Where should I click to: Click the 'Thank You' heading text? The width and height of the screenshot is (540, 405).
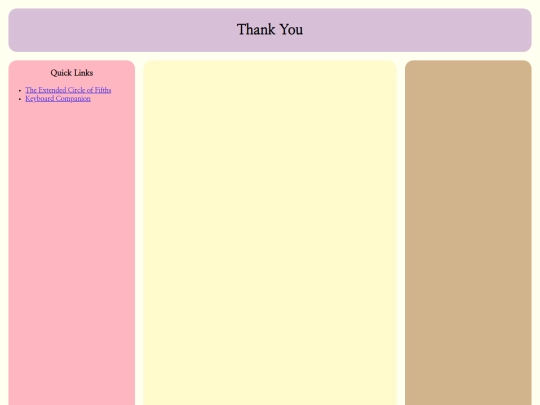[270, 30]
